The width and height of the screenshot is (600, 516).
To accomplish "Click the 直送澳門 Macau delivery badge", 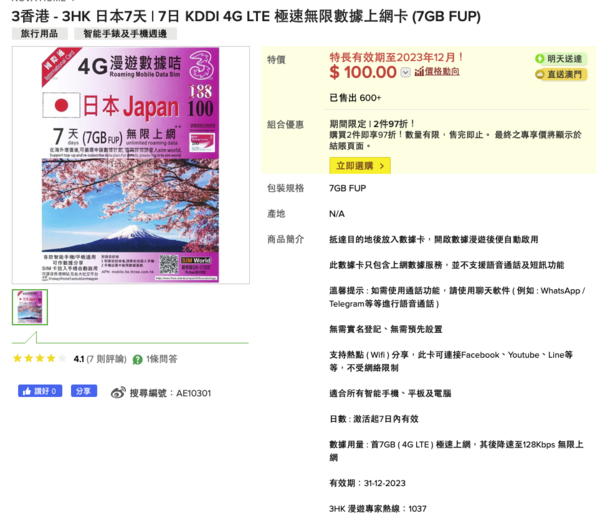I will tap(561, 74).
